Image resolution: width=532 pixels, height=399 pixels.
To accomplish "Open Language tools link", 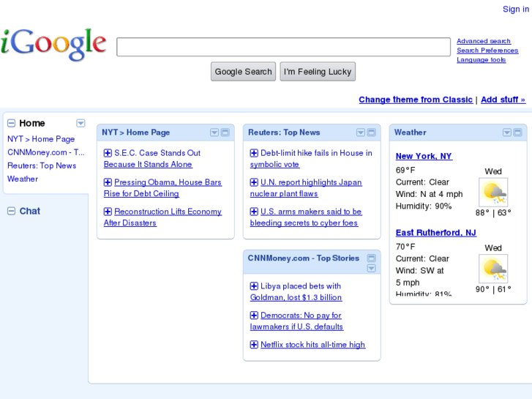I will click(x=481, y=60).
